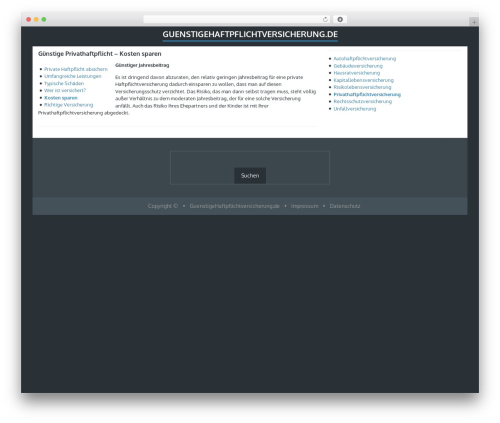Click the Copyright © footer text

coord(163,206)
